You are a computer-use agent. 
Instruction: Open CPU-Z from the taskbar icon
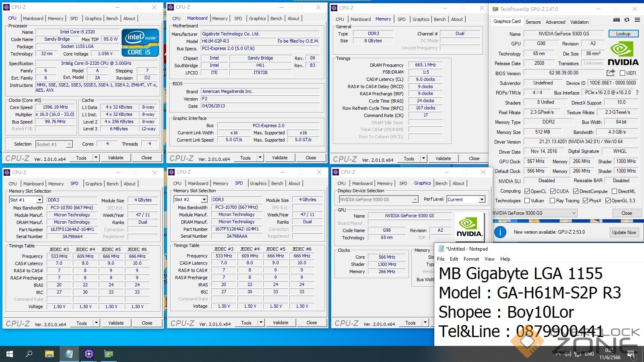(89, 354)
